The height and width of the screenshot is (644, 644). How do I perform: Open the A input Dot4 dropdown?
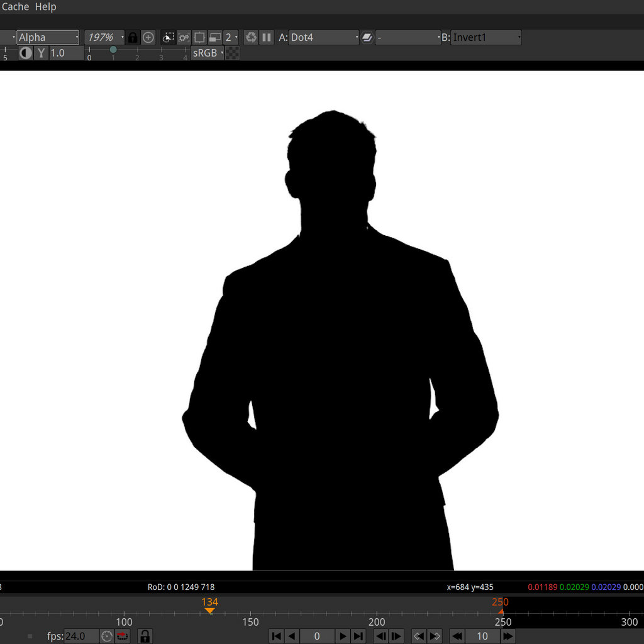(x=323, y=38)
